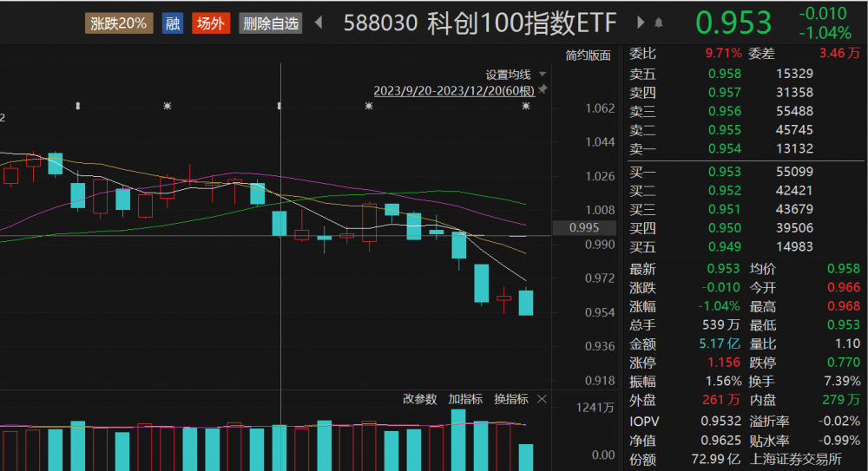Image resolution: width=868 pixels, height=471 pixels.
Task: Click the 总手 value 539万
Action: click(722, 325)
